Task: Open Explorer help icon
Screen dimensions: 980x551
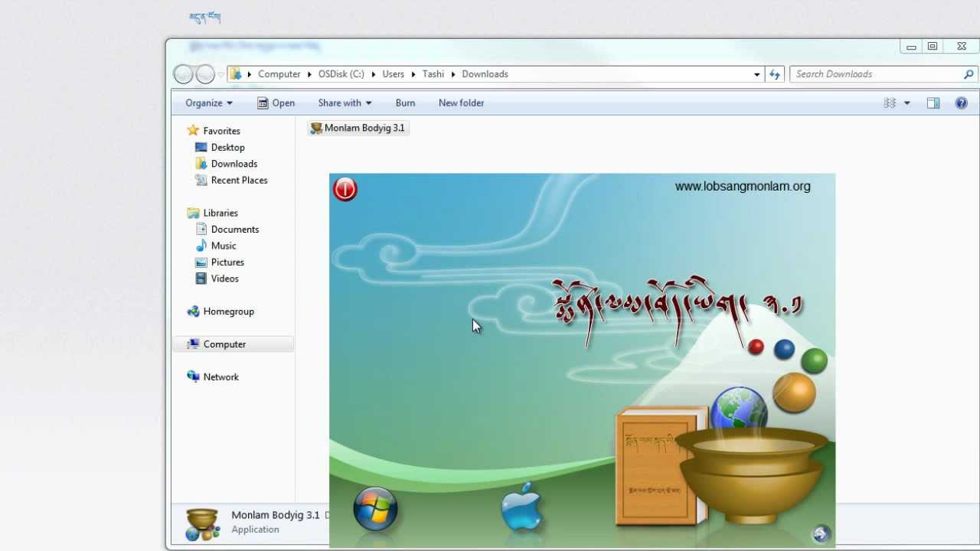Action: [x=962, y=103]
